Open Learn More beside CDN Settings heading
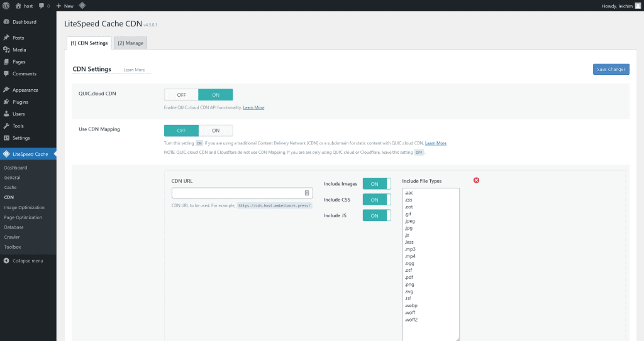Viewport: 644px width, 341px height. click(135, 70)
